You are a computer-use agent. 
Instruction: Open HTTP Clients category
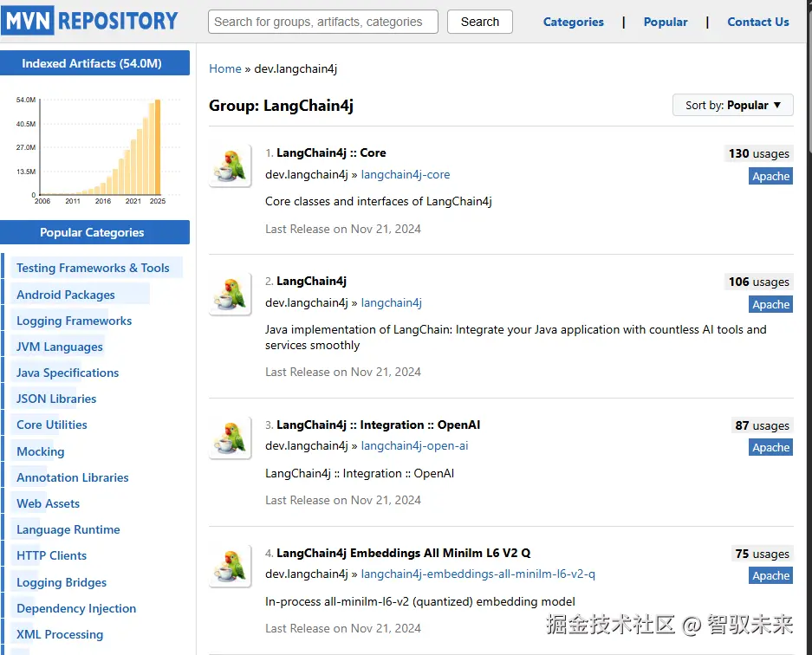click(51, 555)
